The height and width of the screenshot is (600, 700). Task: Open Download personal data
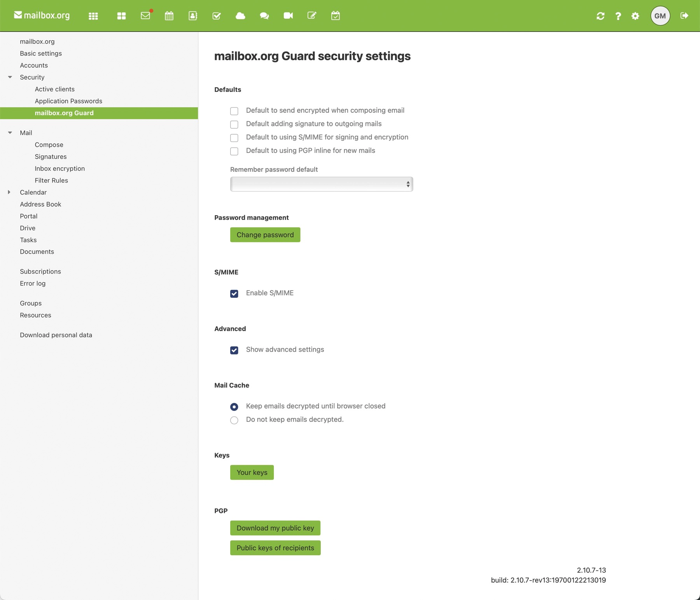[x=56, y=335]
